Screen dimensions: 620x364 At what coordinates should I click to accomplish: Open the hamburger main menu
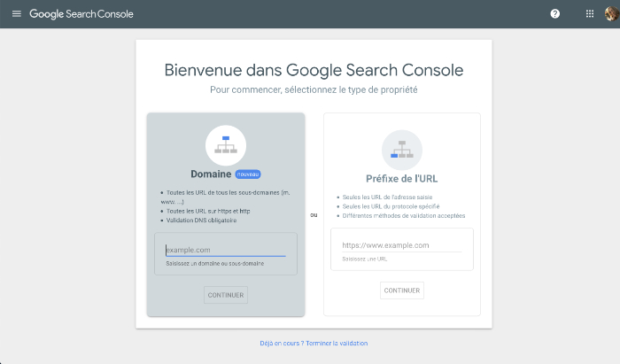click(16, 14)
